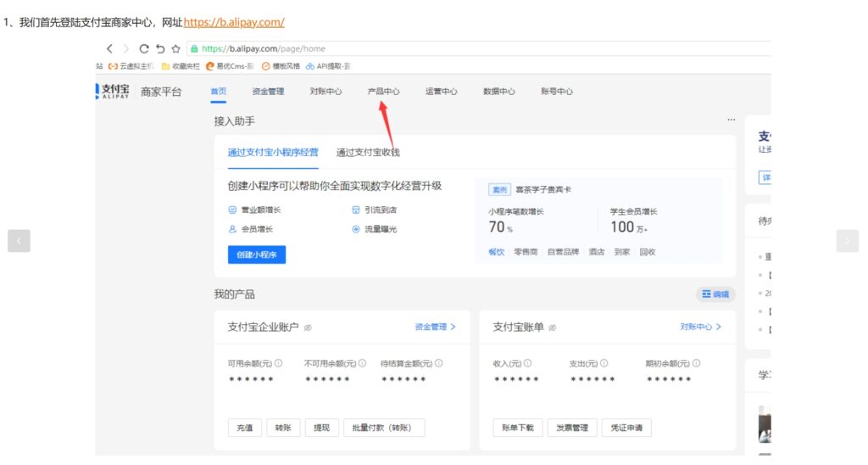Select the 通过支付宝小程序经营 tab
The image size is (868, 465).
(x=273, y=153)
